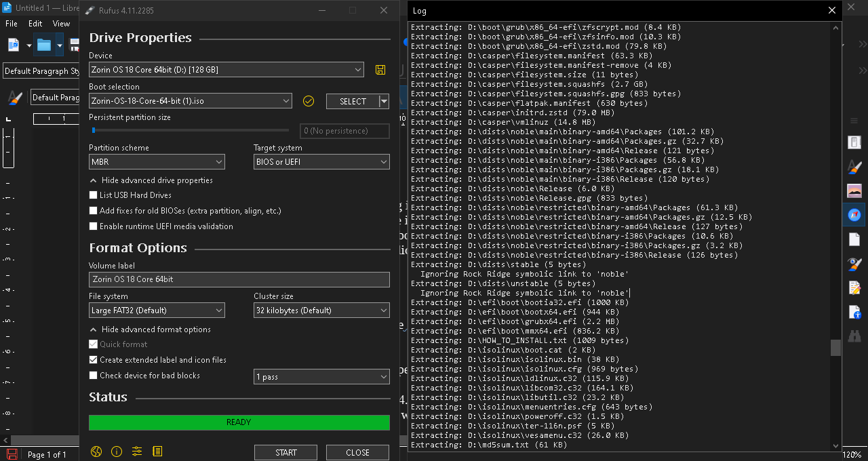Open Rufus application settings sliders icon
This screenshot has width=868, height=461.
coord(137,452)
